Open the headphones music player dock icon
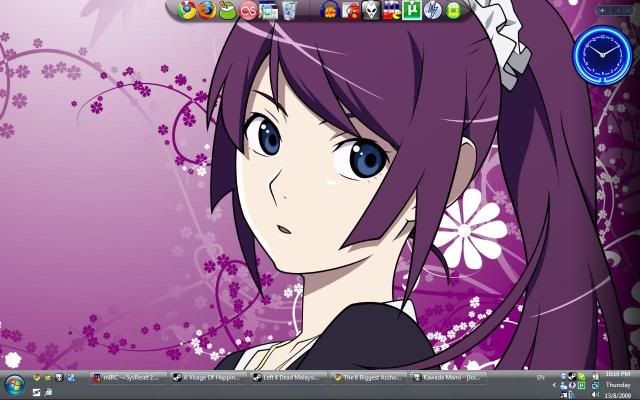This screenshot has height=400, width=640. (330, 10)
